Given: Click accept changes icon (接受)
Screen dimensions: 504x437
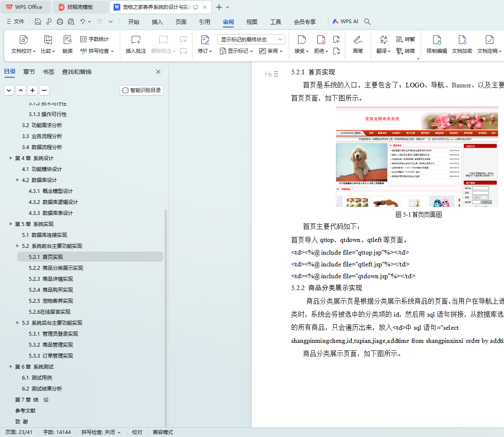Looking at the screenshot, I should coord(301,44).
